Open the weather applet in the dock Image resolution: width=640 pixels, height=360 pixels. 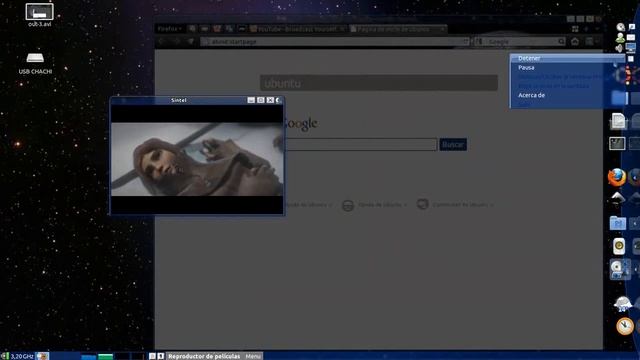(623, 304)
